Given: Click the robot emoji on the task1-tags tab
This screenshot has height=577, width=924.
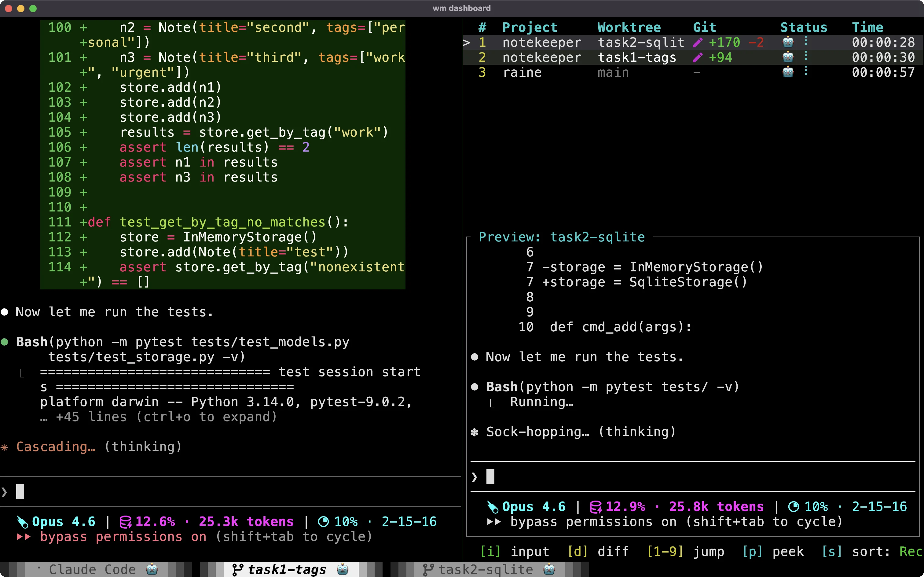Looking at the screenshot, I should pyautogui.click(x=343, y=569).
